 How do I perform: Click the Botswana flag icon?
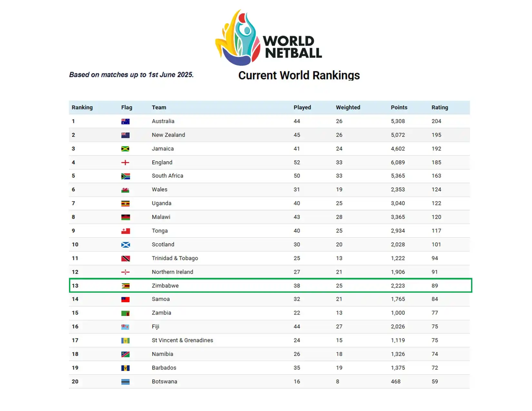pyautogui.click(x=125, y=382)
